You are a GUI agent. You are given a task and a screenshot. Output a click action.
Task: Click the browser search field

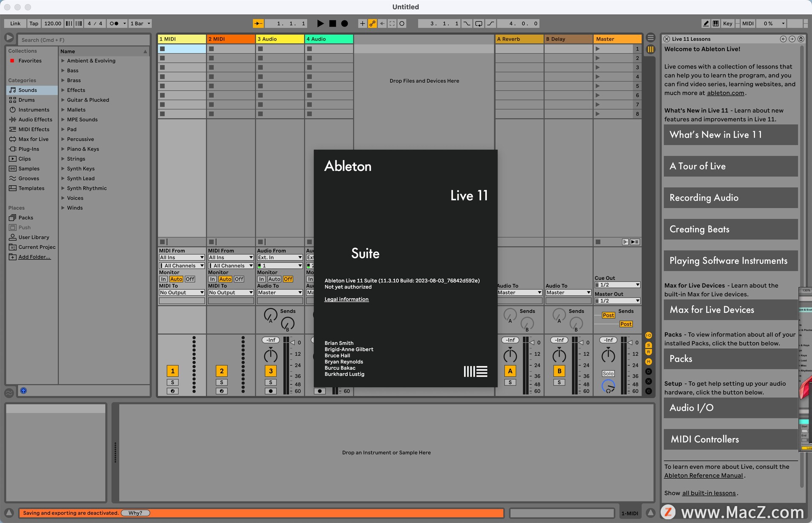click(x=84, y=40)
